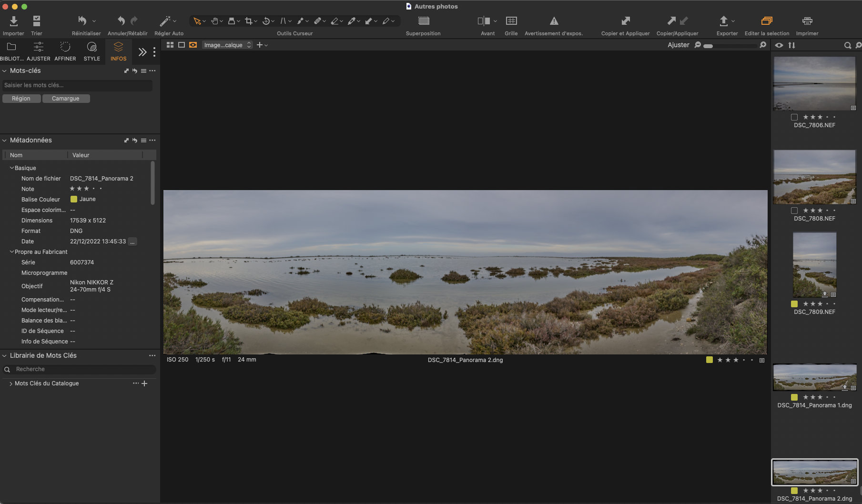Click the Régler Auto magic wand

(165, 21)
